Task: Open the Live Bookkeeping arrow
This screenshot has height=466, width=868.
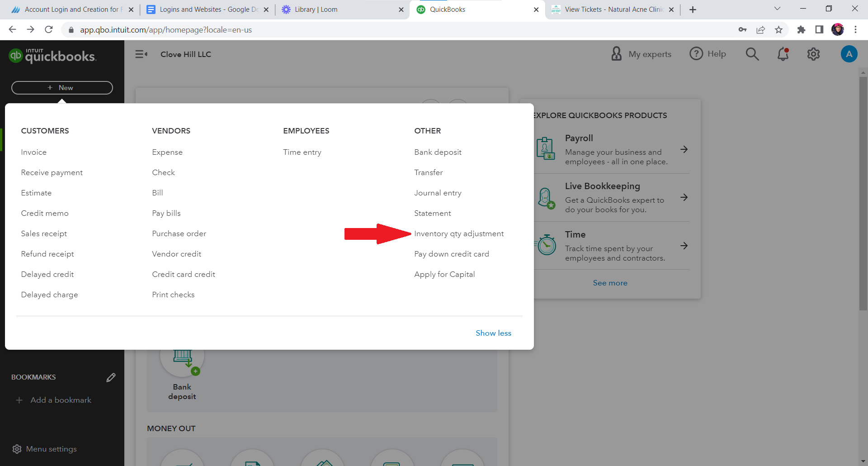Action: click(684, 197)
